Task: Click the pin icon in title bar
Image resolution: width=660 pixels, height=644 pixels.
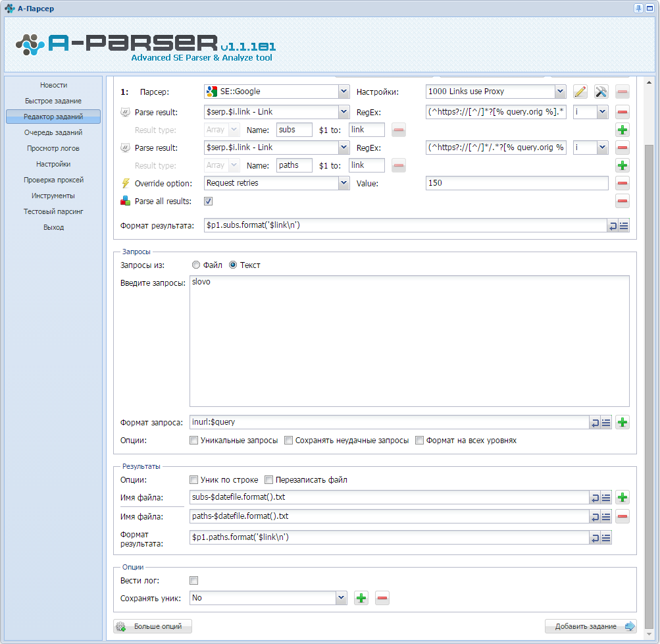Action: click(x=638, y=9)
